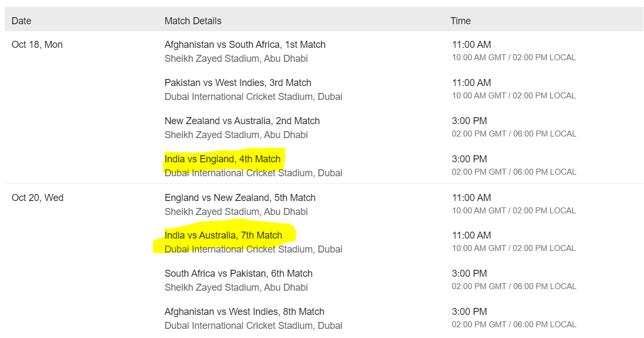This screenshot has width=644, height=338.
Task: Click GMT/local time line under 8th Match
Action: (x=514, y=325)
